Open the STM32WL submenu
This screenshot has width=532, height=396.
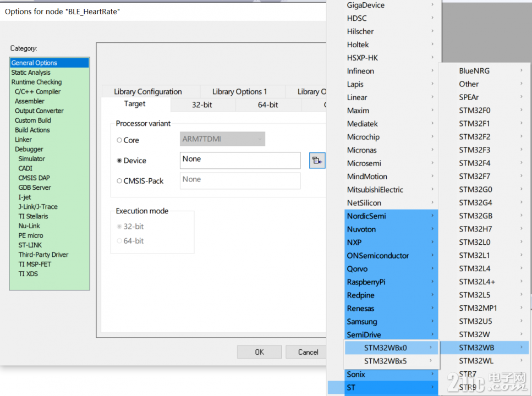485,361
